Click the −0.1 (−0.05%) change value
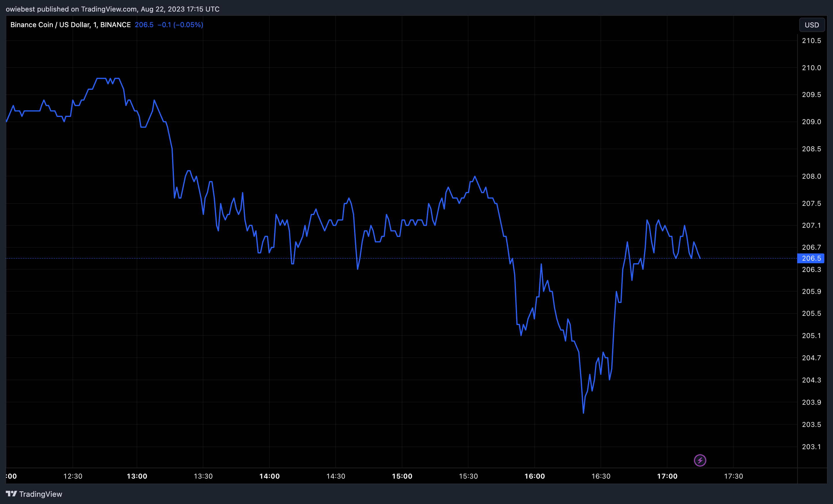Image resolution: width=833 pixels, height=504 pixels. click(181, 25)
